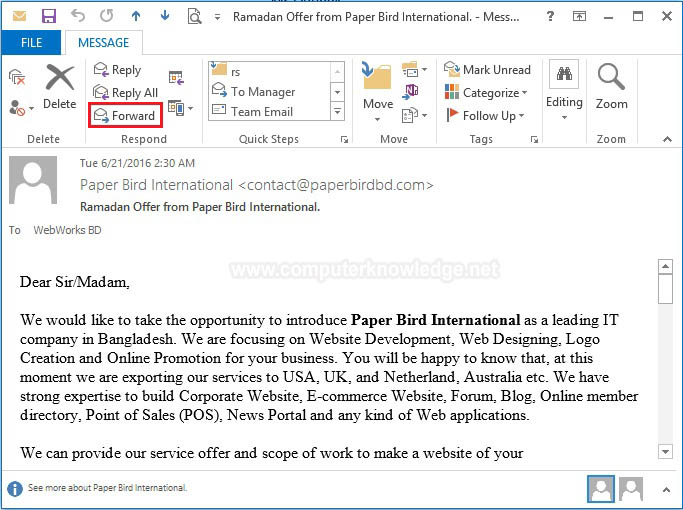The width and height of the screenshot is (683, 510).
Task: Open the Editing group dropdown
Action: point(564,91)
